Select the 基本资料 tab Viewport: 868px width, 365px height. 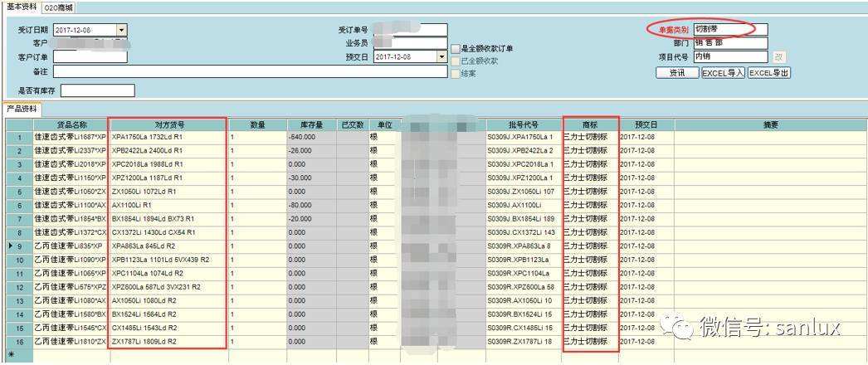click(21, 7)
